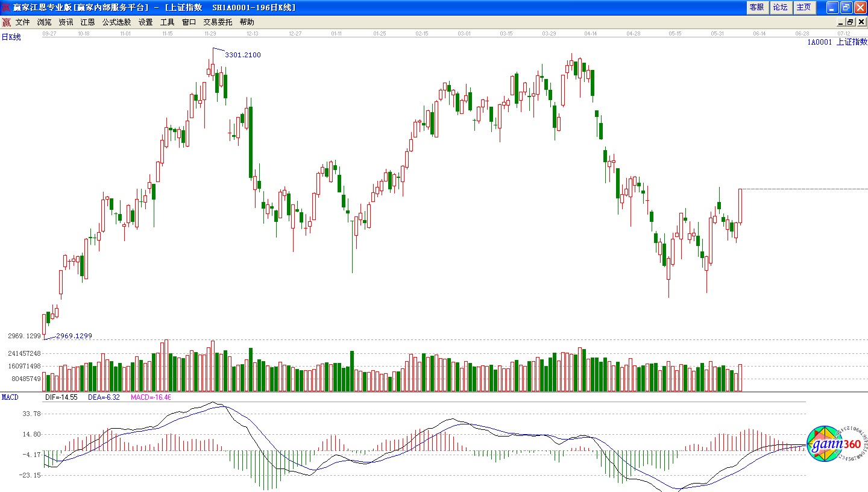Click the 11-01 date marker

[125, 34]
